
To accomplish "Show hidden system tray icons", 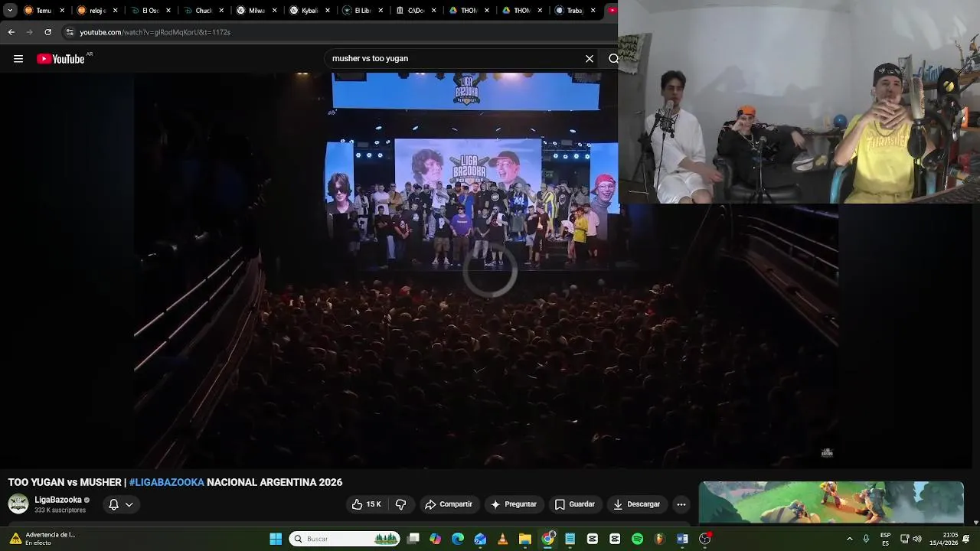I will coord(849,539).
